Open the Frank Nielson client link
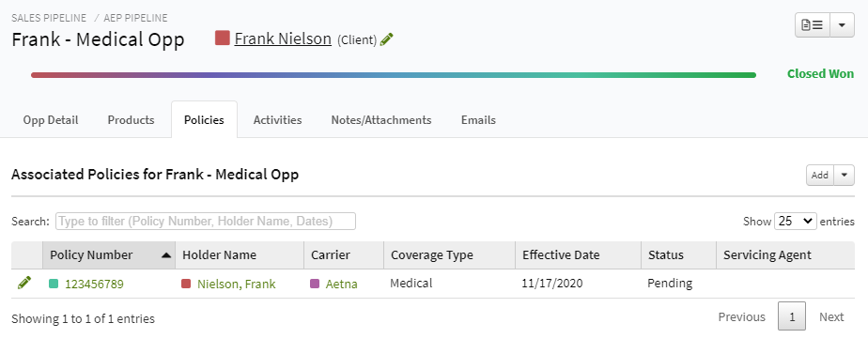Viewport: 868px width, 354px height. click(x=283, y=38)
